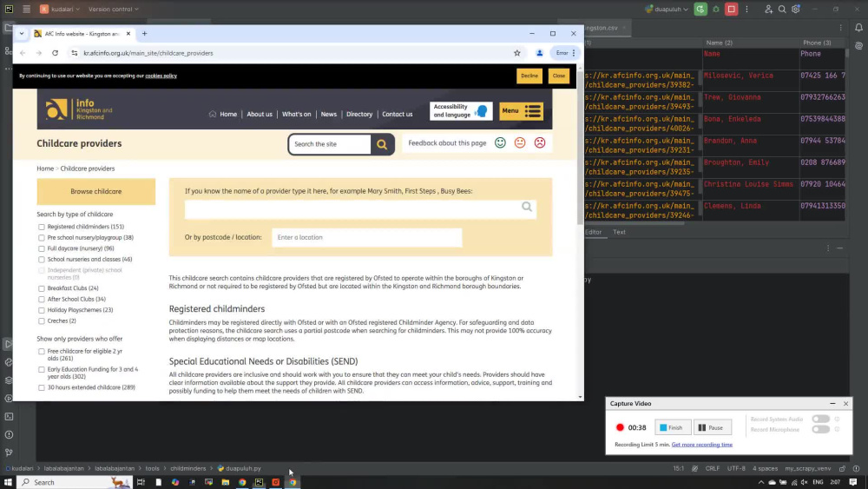Open News navigation item
Image resolution: width=868 pixels, height=489 pixels.
pyautogui.click(x=328, y=114)
